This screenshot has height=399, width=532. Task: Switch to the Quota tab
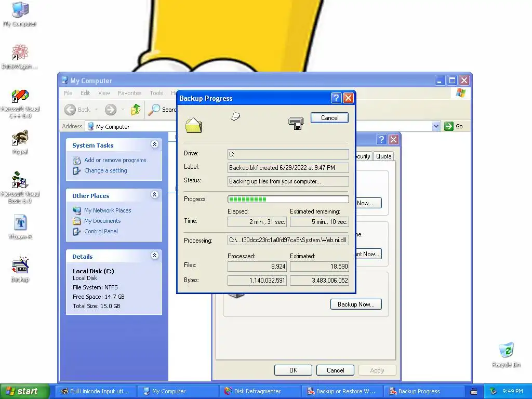[383, 156]
